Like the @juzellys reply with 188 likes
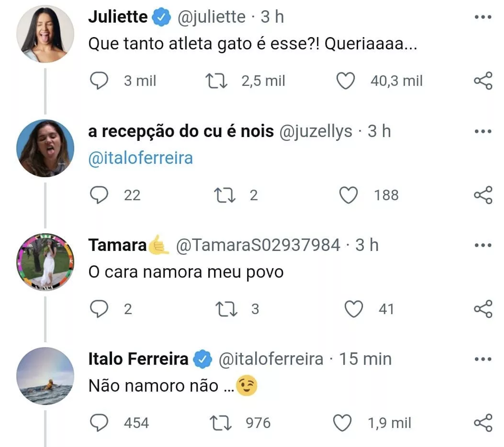 click(349, 195)
